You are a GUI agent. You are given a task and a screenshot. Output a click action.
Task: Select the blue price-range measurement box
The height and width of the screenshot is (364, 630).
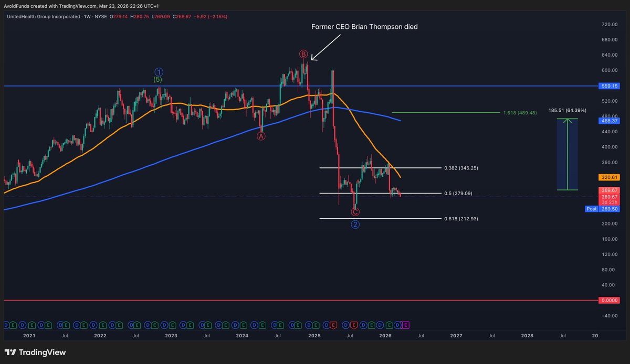pyautogui.click(x=568, y=154)
